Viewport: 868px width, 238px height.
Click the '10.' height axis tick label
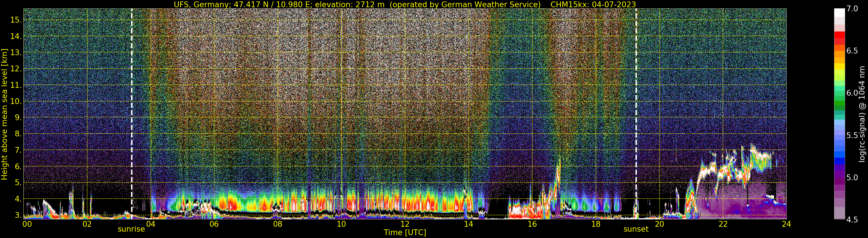tap(16, 101)
